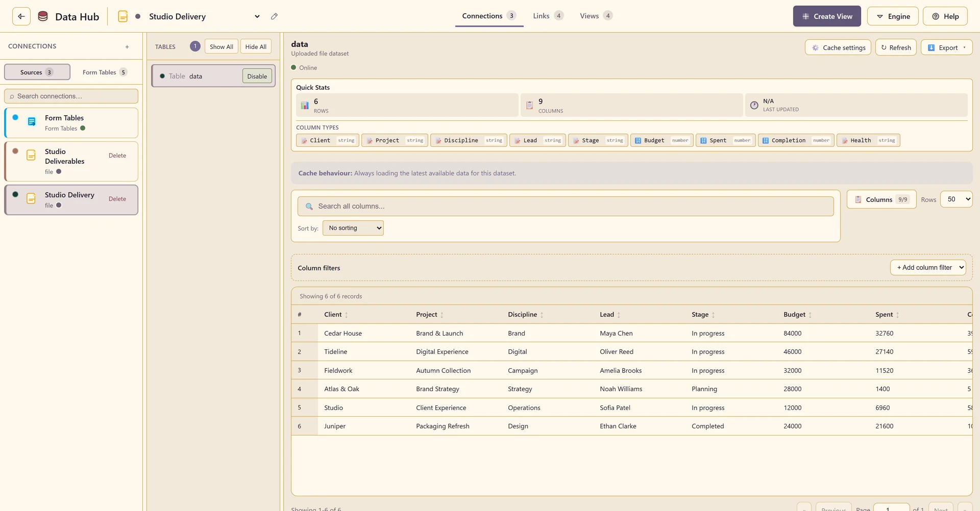
Task: Click the sort arrows on the Stage column header
Action: pyautogui.click(x=713, y=315)
